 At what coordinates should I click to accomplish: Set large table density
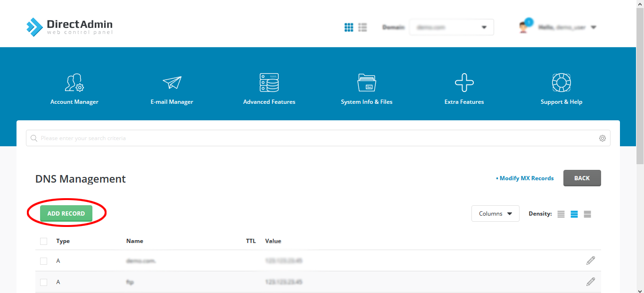tap(587, 214)
